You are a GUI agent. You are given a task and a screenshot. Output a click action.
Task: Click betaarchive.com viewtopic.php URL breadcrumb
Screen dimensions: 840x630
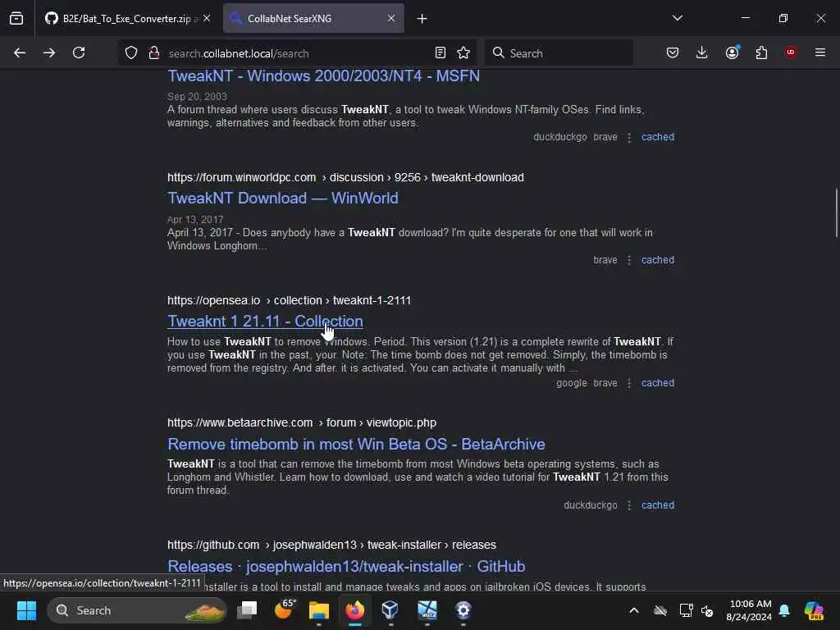click(x=302, y=422)
